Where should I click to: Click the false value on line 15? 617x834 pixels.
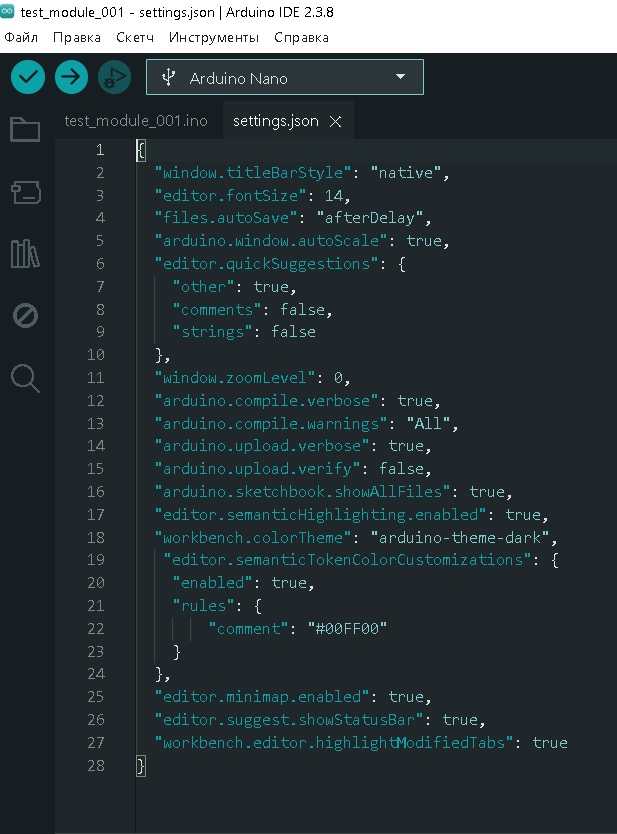point(402,469)
